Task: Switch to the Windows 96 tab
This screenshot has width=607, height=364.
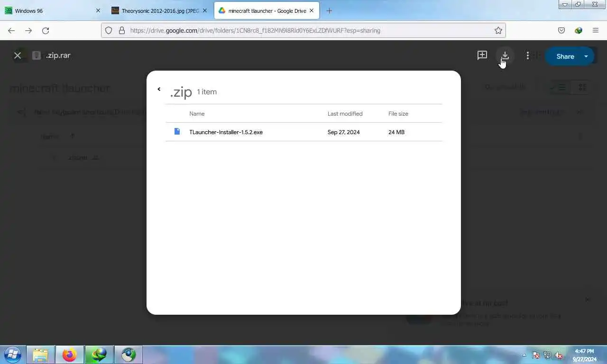Action: (52, 10)
